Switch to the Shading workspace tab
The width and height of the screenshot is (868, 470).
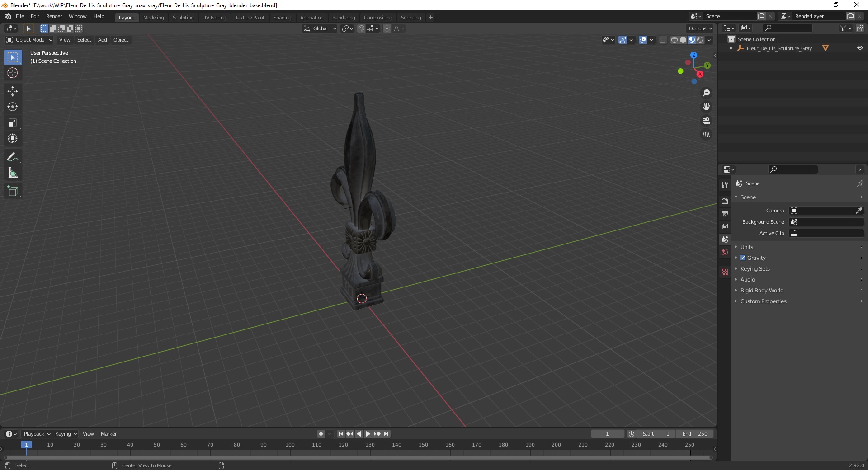tap(282, 18)
